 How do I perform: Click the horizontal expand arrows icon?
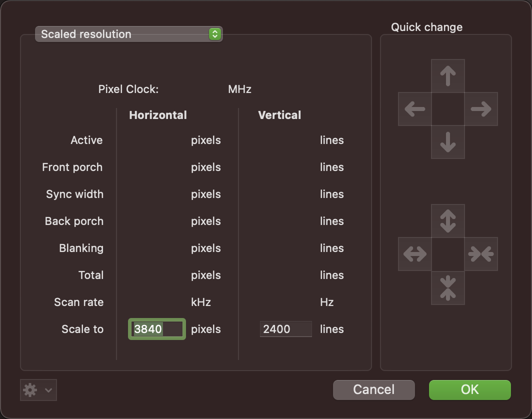pos(414,254)
